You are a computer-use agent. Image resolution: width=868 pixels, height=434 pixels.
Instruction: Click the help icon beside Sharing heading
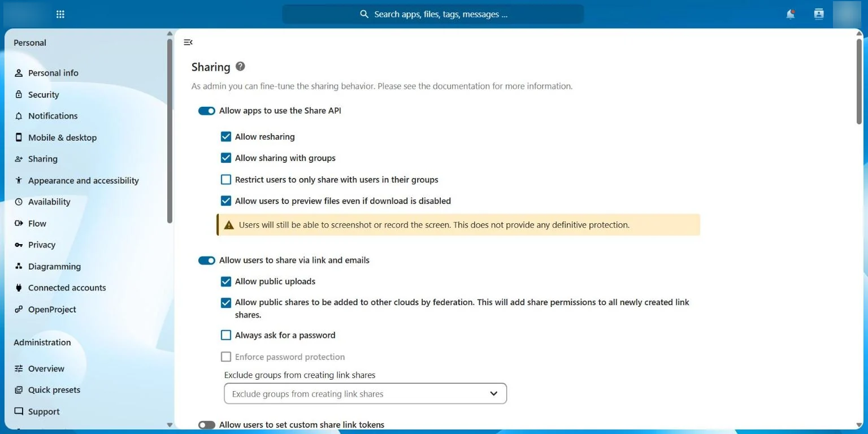click(x=240, y=66)
